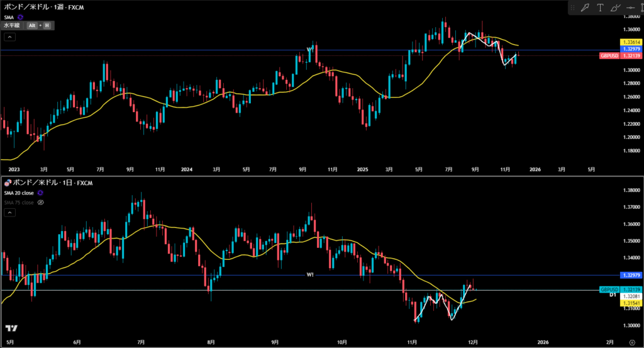Screen dimensions: 644x348
Task: Click the yellow 1.33614 SMA price label
Action: pyautogui.click(x=630, y=42)
